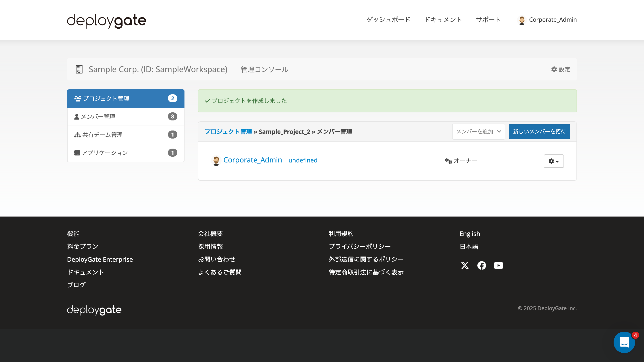
Task: Open the YouTube social icon
Action: coord(498,265)
